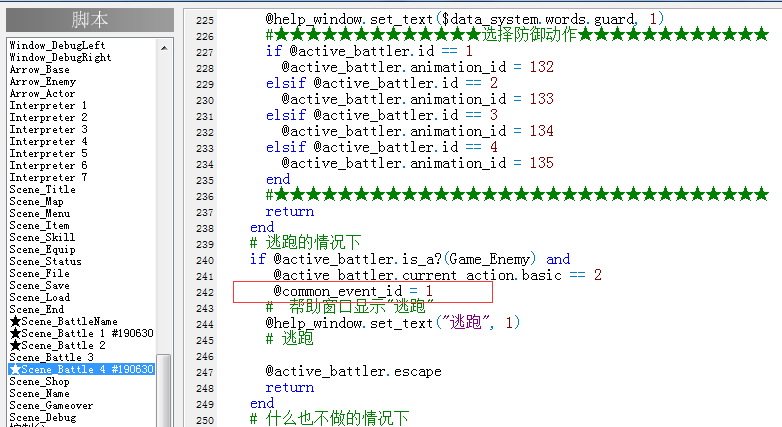
Task: Select the Scene_Status script
Action: pos(45,261)
